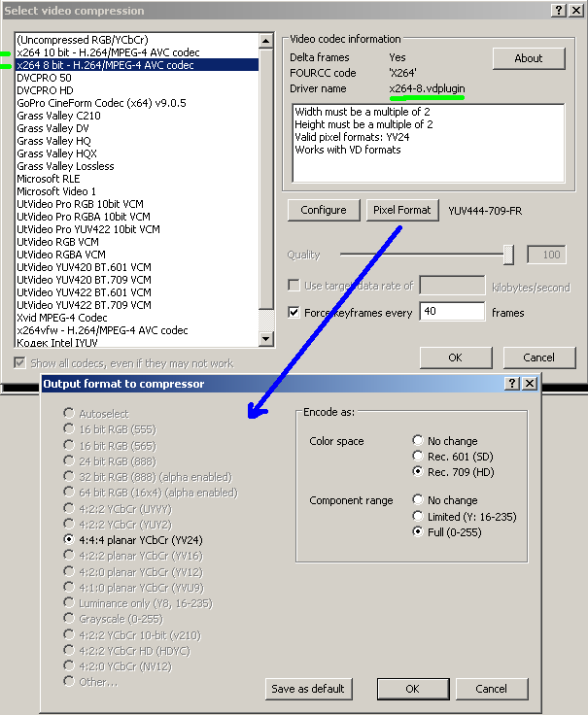Viewport: 588px width, 715px height.
Task: Select Grass Valley Lossless codec
Action: tap(137, 166)
